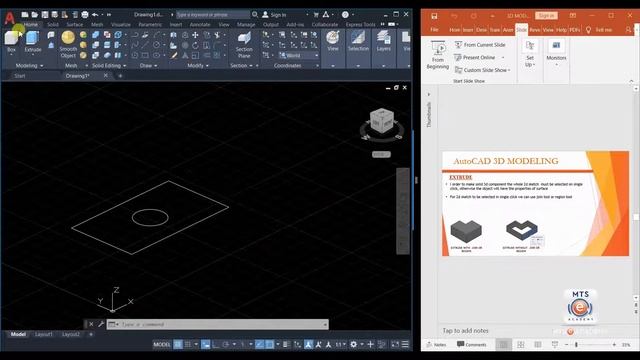Click the AutoCAD Plot printer icon
Image resolution: width=640 pixels, height=360 pixels.
[x=84, y=15]
